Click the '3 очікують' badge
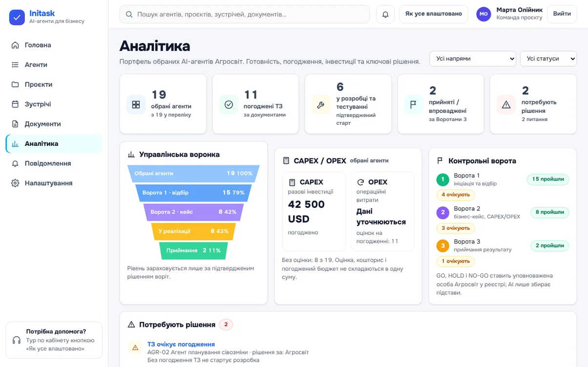 pyautogui.click(x=456, y=228)
